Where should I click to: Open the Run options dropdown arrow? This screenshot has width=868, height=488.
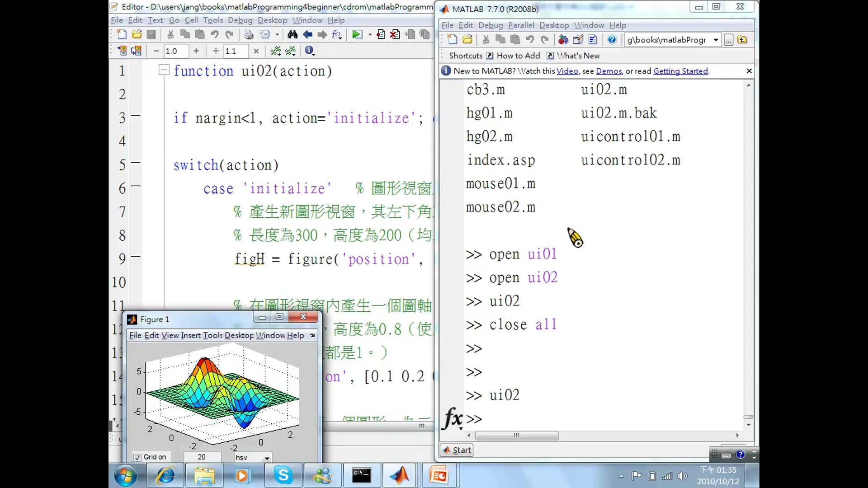click(x=370, y=35)
